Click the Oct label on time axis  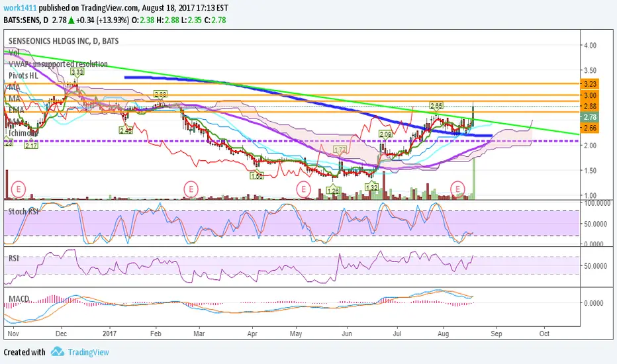544,334
